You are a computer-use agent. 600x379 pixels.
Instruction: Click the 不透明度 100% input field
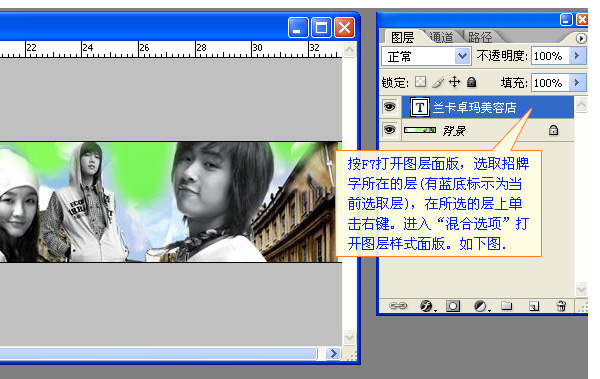550,56
